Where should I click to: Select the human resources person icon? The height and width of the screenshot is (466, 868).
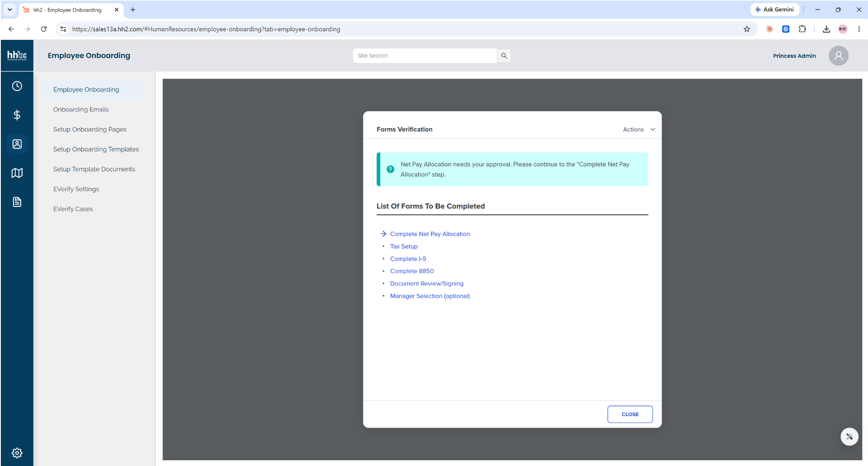[17, 144]
